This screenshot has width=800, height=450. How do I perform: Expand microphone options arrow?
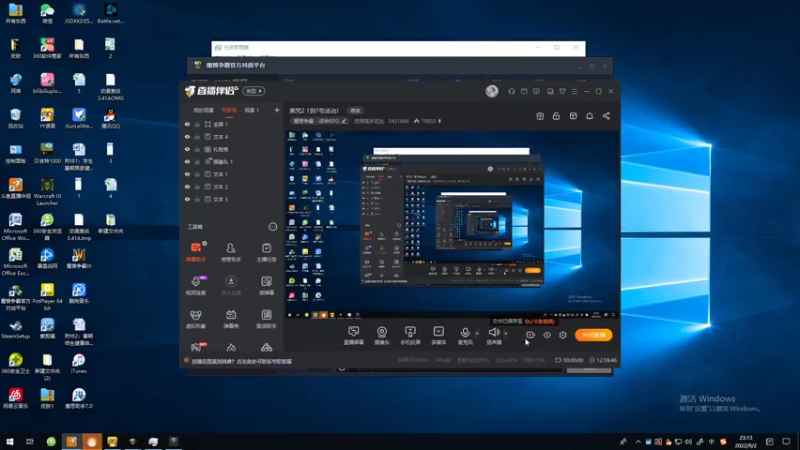477,333
